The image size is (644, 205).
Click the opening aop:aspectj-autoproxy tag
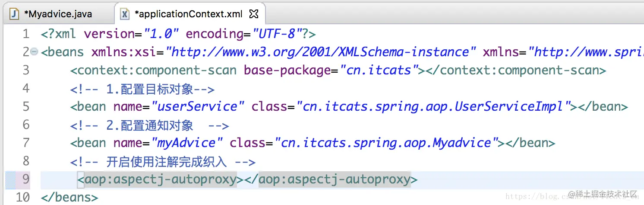[x=161, y=179]
